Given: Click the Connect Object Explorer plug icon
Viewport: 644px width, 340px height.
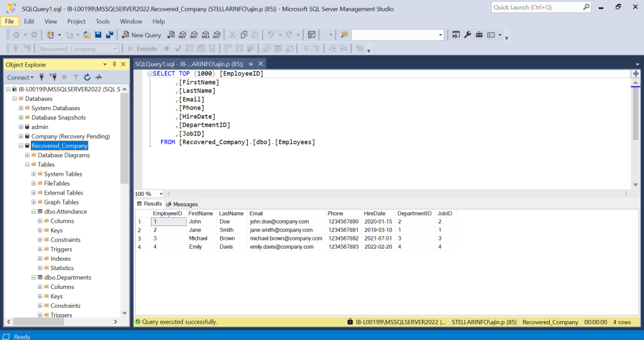Looking at the screenshot, I should 42,77.
